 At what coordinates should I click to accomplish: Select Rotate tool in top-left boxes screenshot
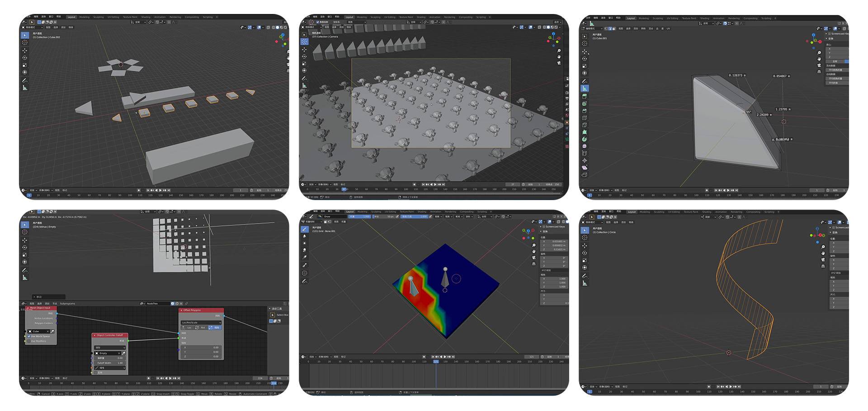(25, 58)
